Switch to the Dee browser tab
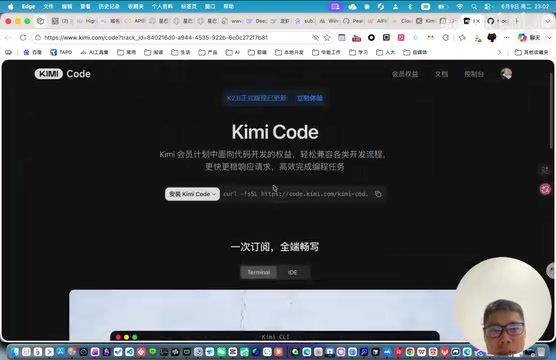The image size is (556, 360). (x=257, y=21)
